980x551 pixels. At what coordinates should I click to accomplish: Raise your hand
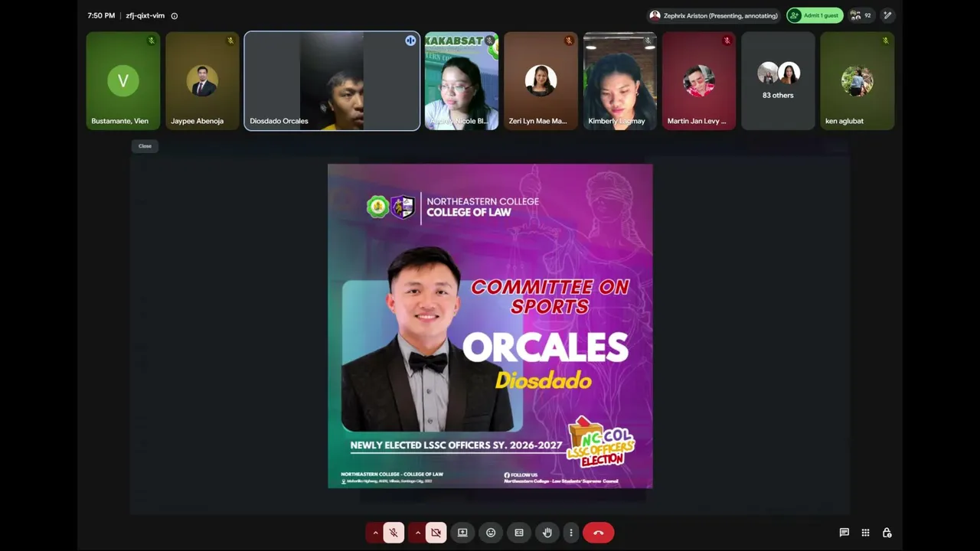pos(547,533)
